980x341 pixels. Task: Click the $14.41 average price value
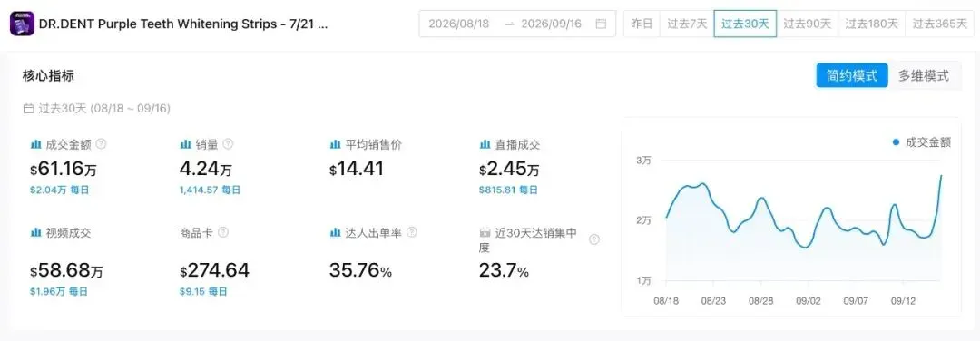click(357, 168)
